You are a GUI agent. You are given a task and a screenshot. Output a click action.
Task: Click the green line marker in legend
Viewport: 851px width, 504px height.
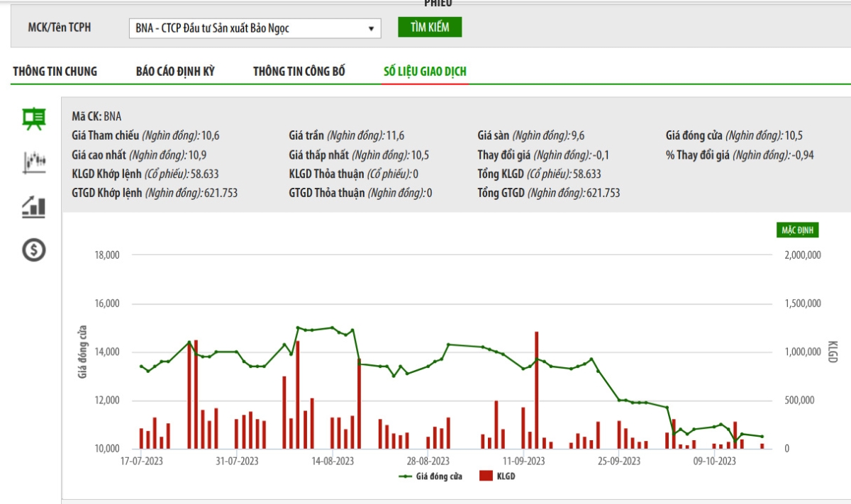click(x=406, y=476)
